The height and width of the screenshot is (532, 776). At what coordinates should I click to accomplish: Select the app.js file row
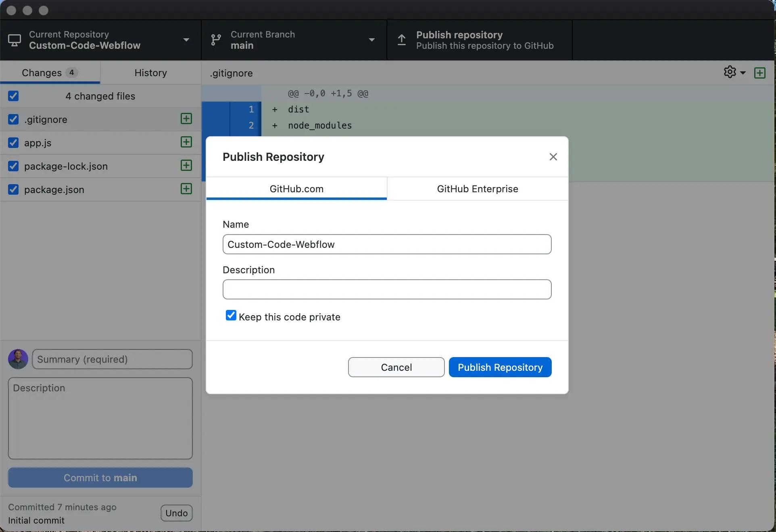click(100, 143)
